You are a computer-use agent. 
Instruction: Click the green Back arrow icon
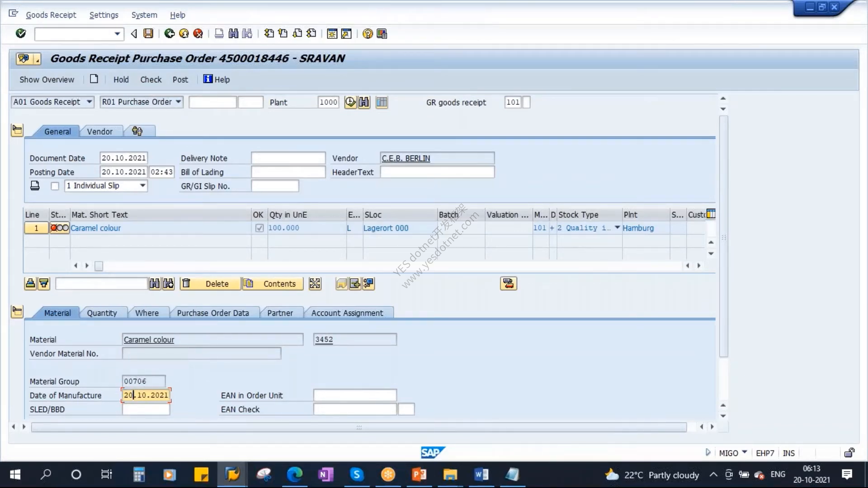click(x=170, y=33)
